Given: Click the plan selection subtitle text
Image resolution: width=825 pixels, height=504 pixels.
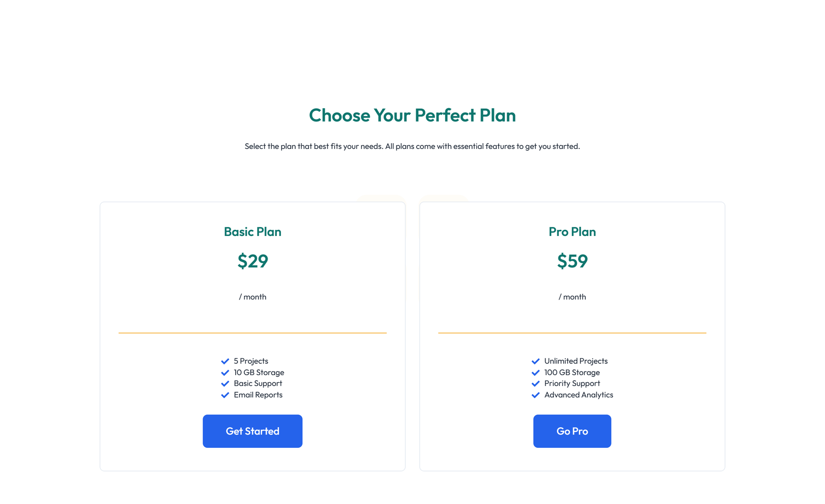Looking at the screenshot, I should point(412,146).
